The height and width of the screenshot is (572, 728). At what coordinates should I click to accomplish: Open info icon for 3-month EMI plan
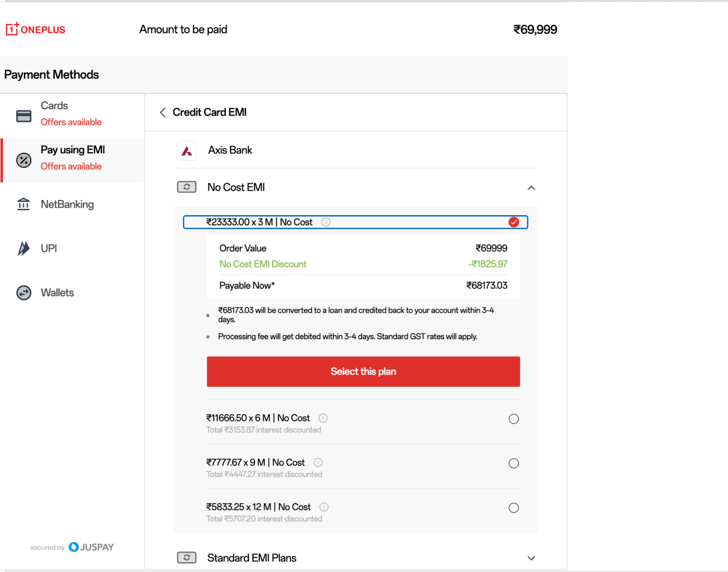(x=326, y=222)
